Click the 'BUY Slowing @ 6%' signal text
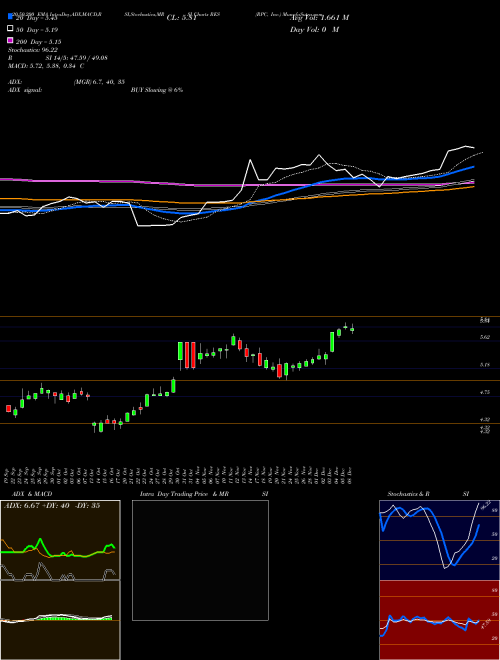Viewport: 500px width, 660px height. 157,90
